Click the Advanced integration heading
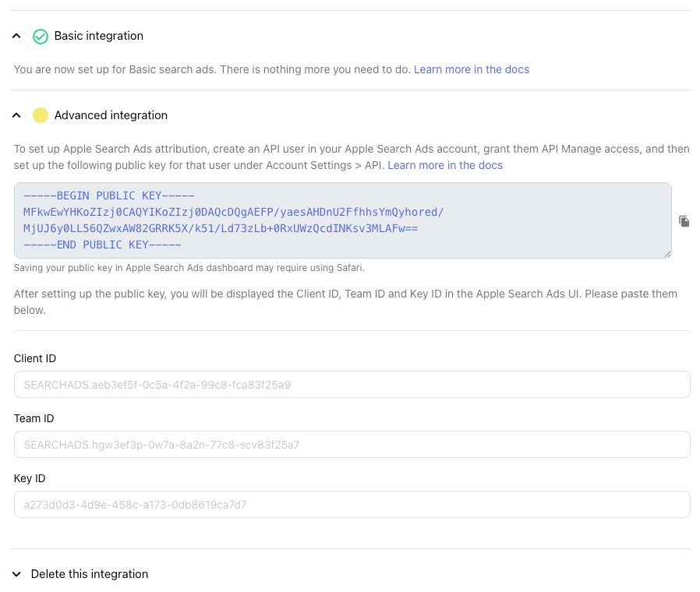700x592 pixels. (x=111, y=115)
